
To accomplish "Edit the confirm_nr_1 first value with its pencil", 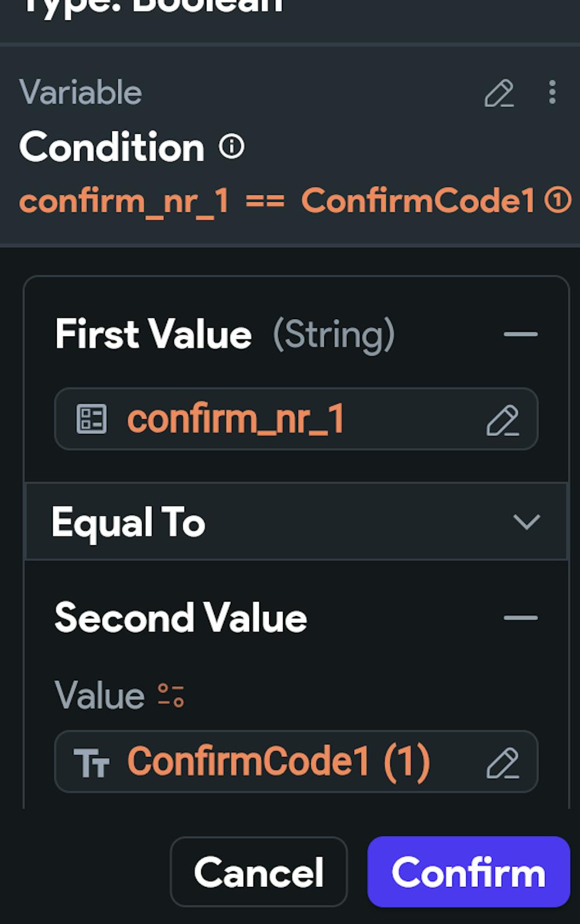I will (x=502, y=420).
